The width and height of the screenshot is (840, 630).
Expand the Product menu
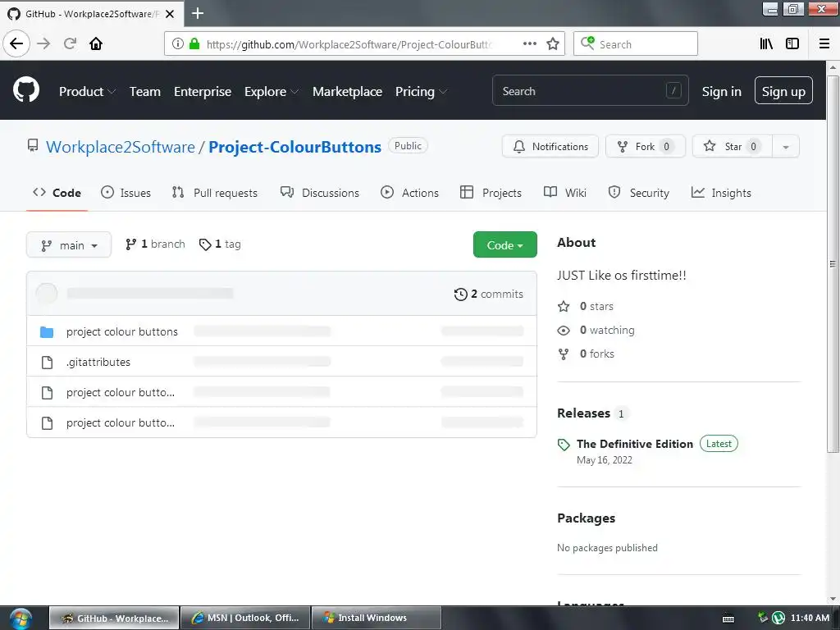click(87, 92)
